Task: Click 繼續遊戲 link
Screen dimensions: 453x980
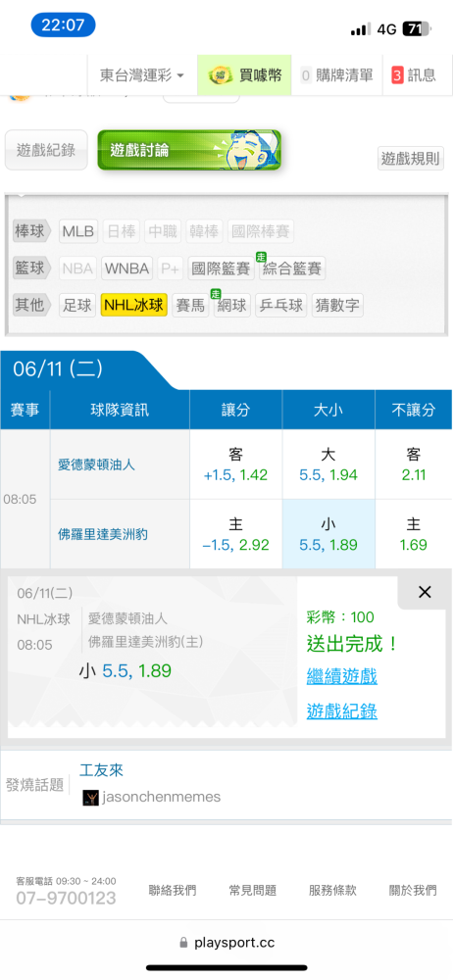Action: [341, 675]
